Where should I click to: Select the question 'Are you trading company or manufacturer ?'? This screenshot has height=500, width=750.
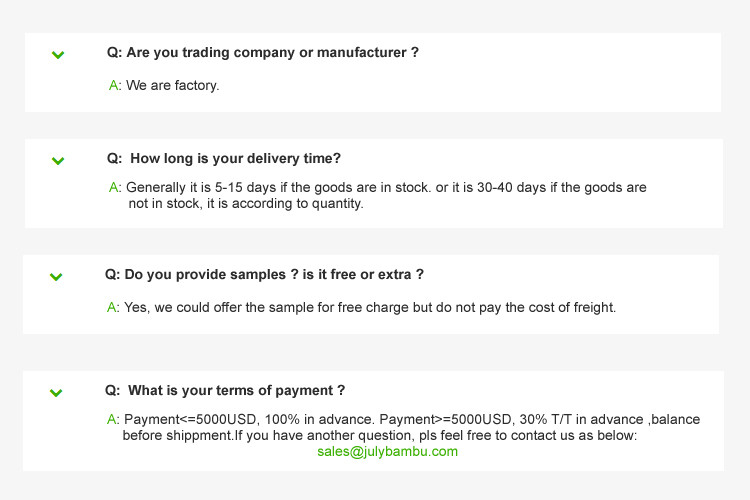[x=263, y=52]
